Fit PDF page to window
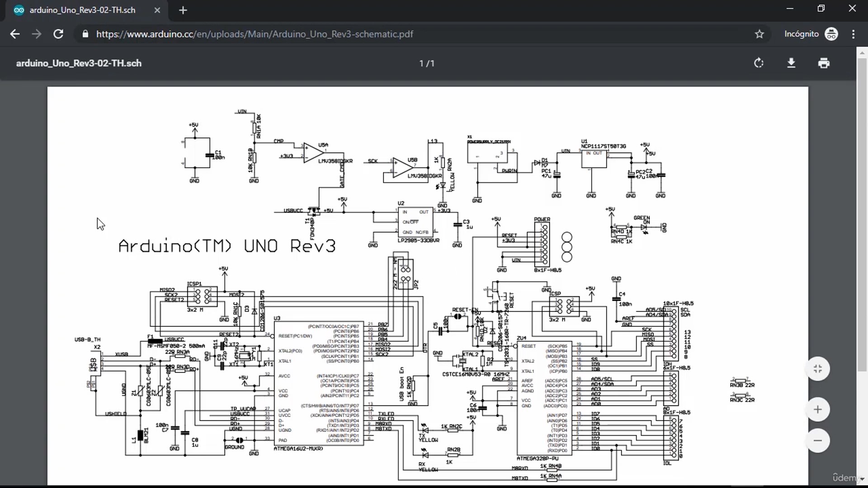 click(x=818, y=369)
